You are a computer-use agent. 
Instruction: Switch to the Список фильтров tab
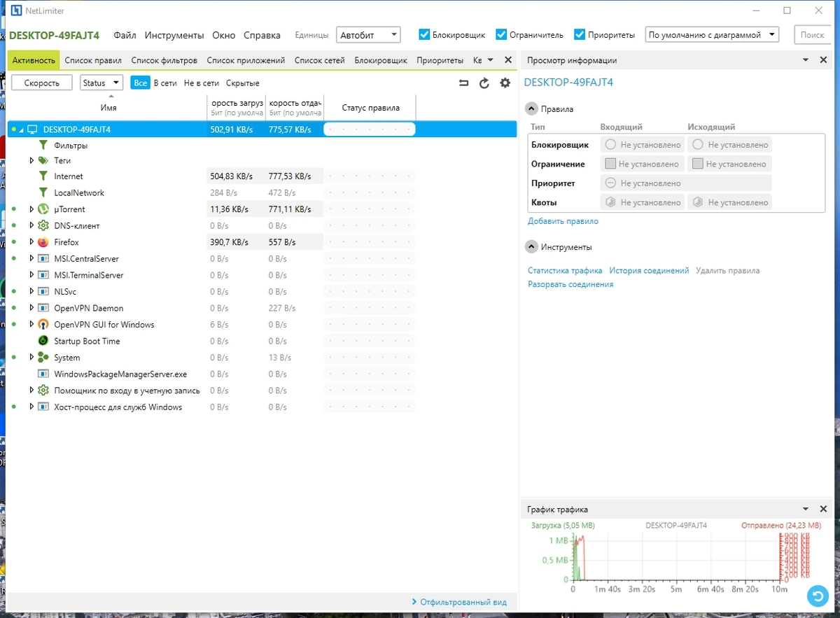(164, 60)
